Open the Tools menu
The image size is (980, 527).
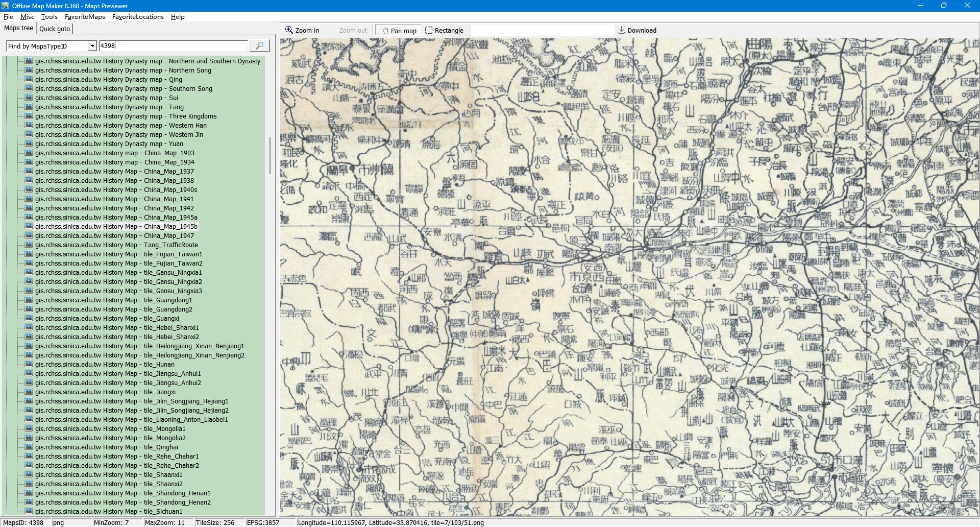pos(49,17)
